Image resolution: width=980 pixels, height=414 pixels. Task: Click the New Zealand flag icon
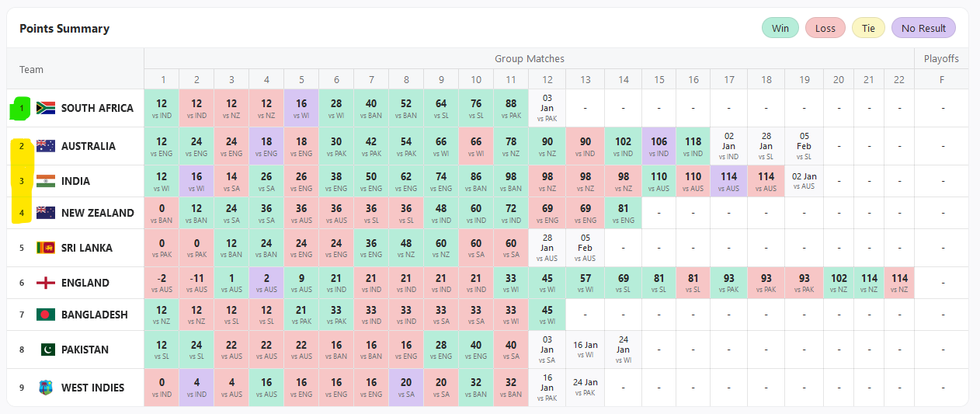[x=46, y=213]
